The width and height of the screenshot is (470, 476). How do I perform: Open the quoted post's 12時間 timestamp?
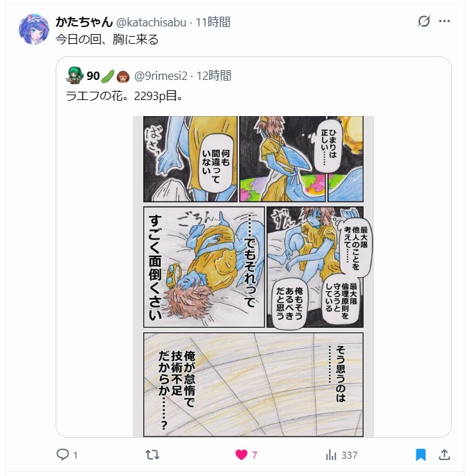click(214, 76)
